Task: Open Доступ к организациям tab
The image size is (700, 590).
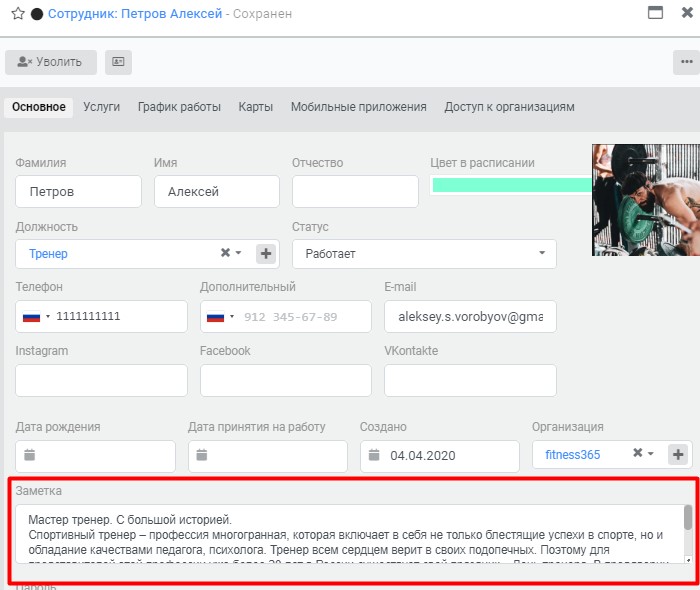Action: [x=509, y=107]
